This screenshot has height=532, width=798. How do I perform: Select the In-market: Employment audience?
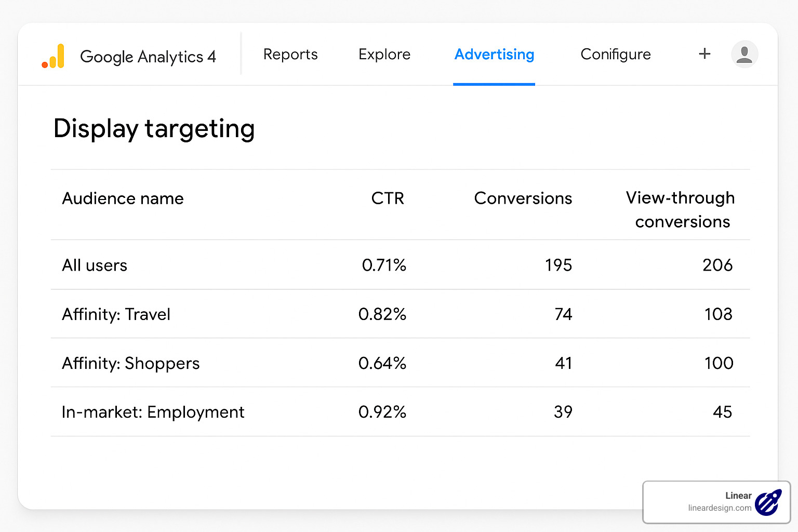[x=153, y=412]
